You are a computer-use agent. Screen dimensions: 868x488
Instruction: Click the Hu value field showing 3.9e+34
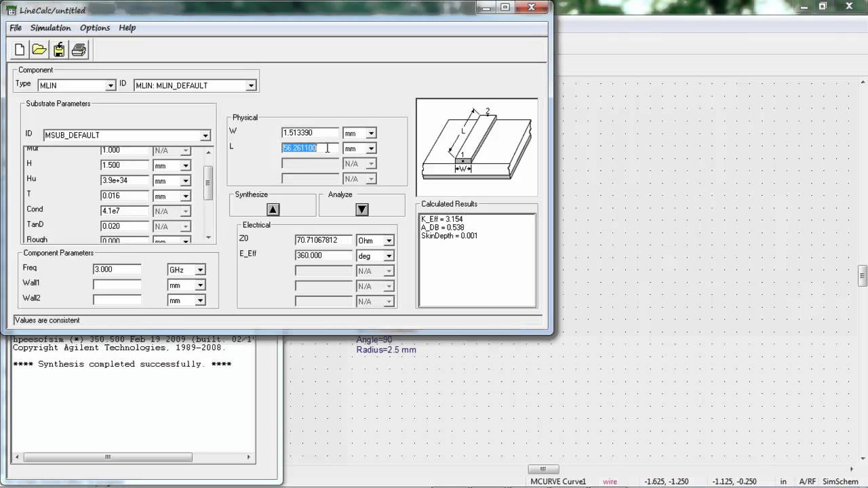pos(124,180)
